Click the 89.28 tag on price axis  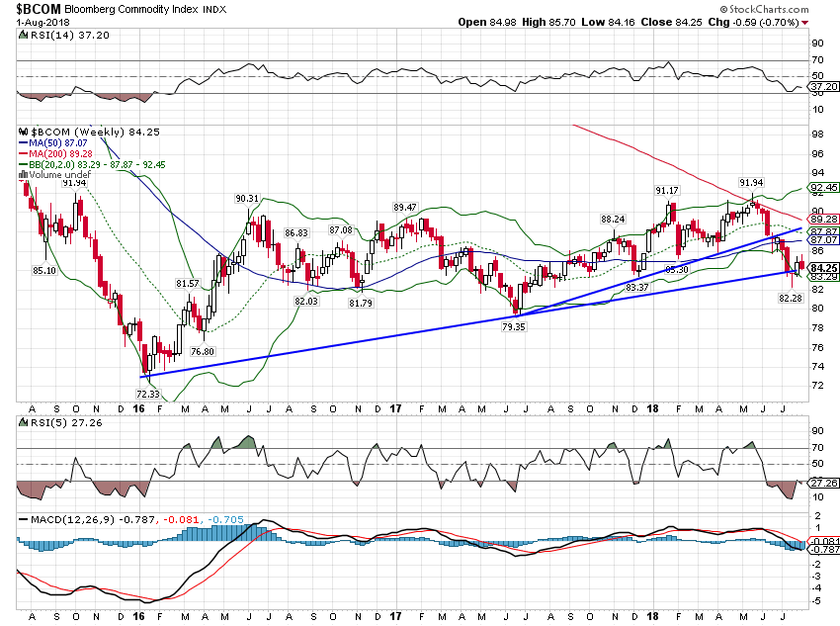coord(824,220)
